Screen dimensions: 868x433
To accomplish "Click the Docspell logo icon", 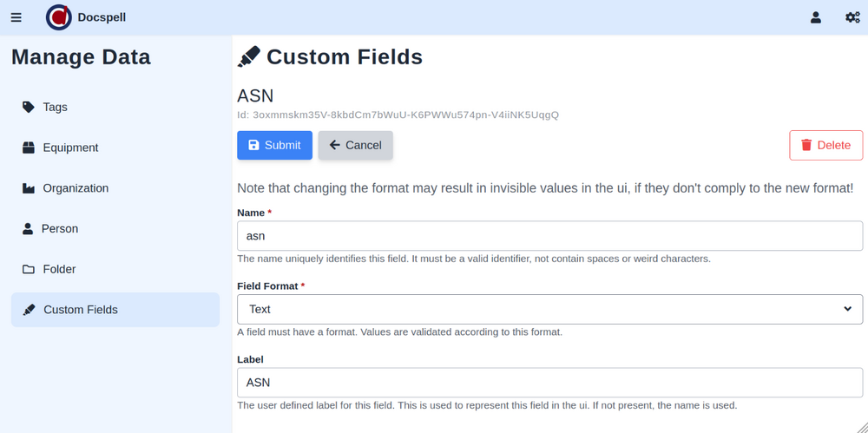I will 59,17.
